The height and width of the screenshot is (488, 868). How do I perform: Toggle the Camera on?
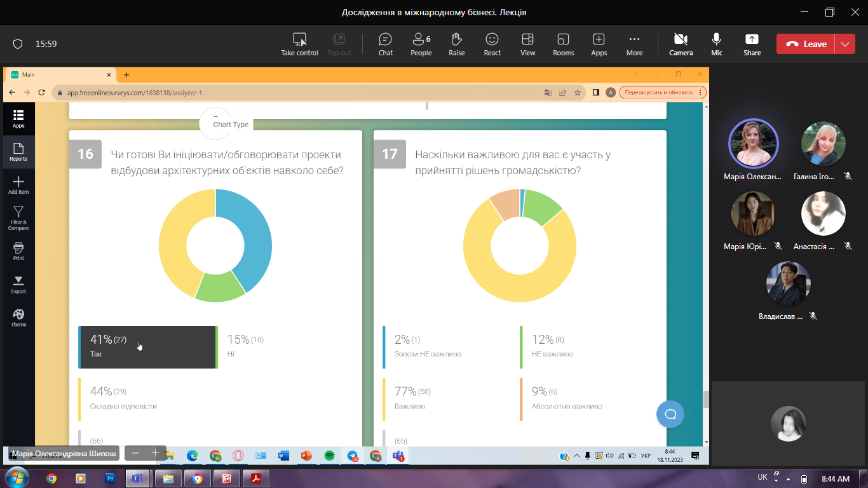pos(681,44)
